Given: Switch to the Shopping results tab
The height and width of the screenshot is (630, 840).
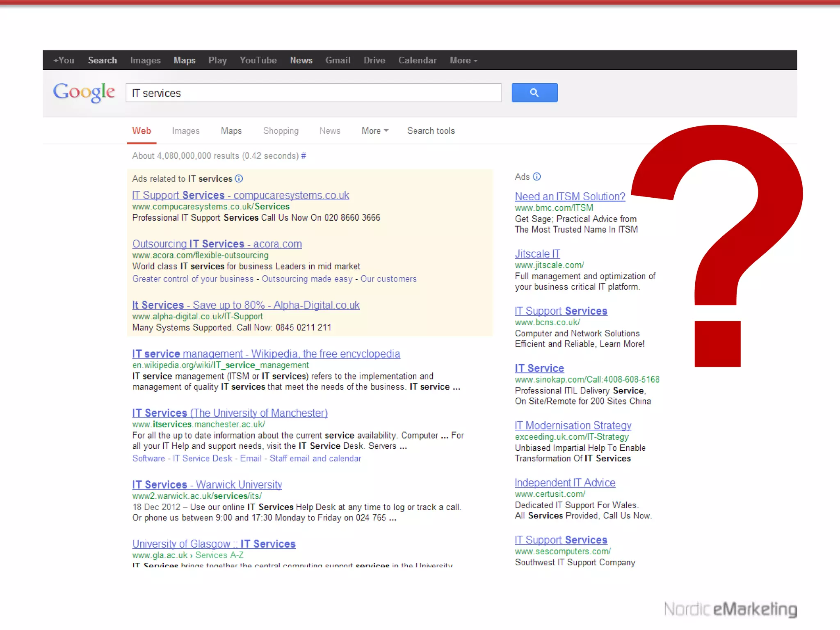Looking at the screenshot, I should 281,130.
